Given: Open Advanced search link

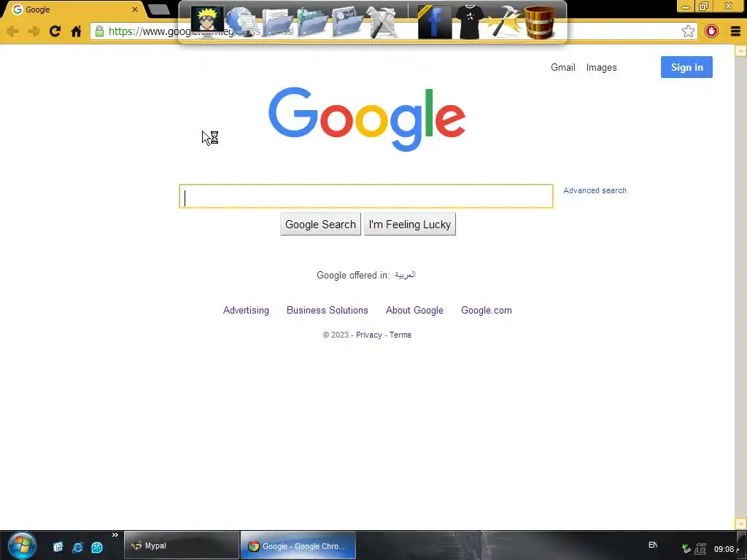Looking at the screenshot, I should click(x=595, y=190).
